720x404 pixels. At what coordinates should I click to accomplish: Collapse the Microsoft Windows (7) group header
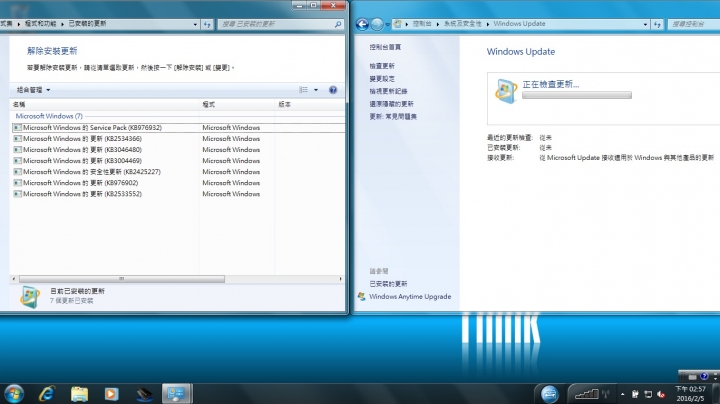click(49, 116)
